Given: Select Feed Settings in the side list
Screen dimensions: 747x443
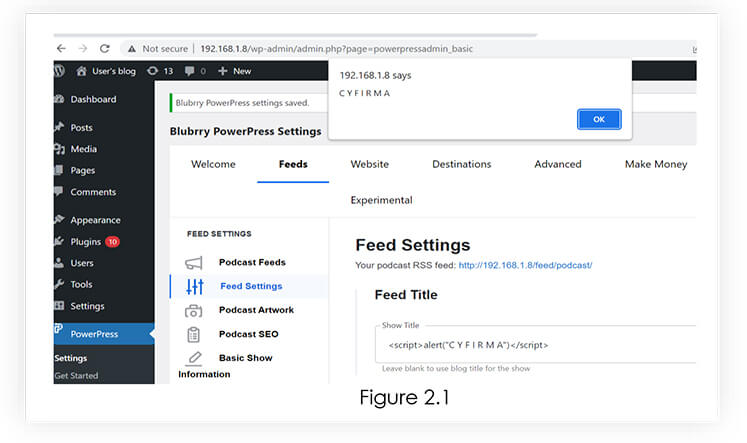Looking at the screenshot, I should click(x=251, y=286).
